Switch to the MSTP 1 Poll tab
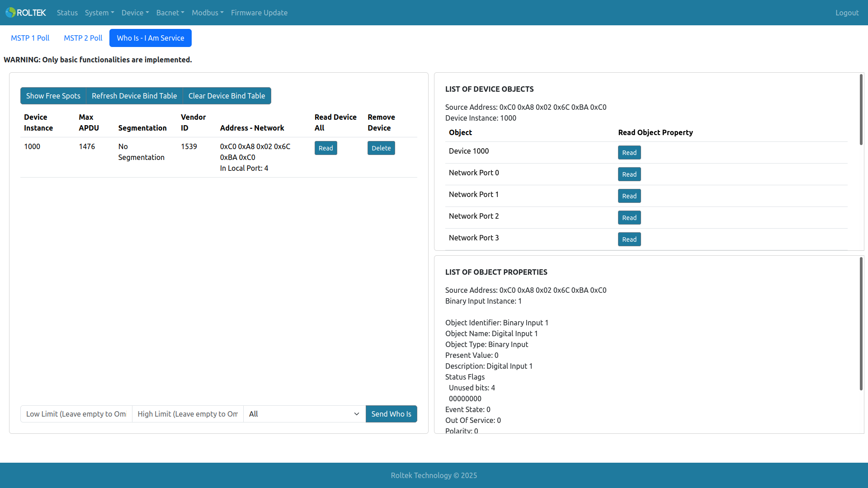Image resolution: width=868 pixels, height=488 pixels. pos(30,38)
